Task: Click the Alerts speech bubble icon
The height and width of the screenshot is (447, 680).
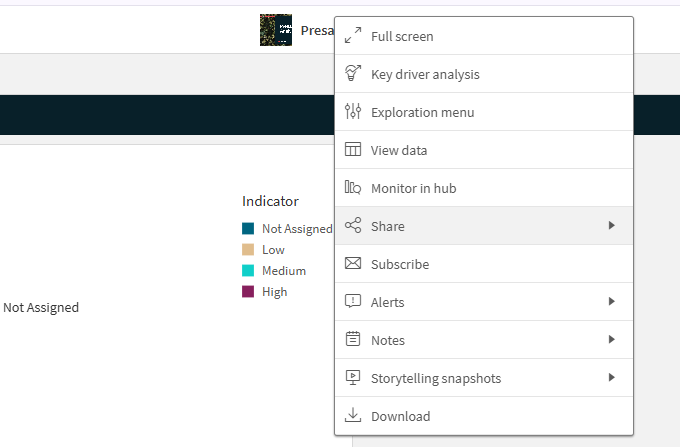Action: 352,302
